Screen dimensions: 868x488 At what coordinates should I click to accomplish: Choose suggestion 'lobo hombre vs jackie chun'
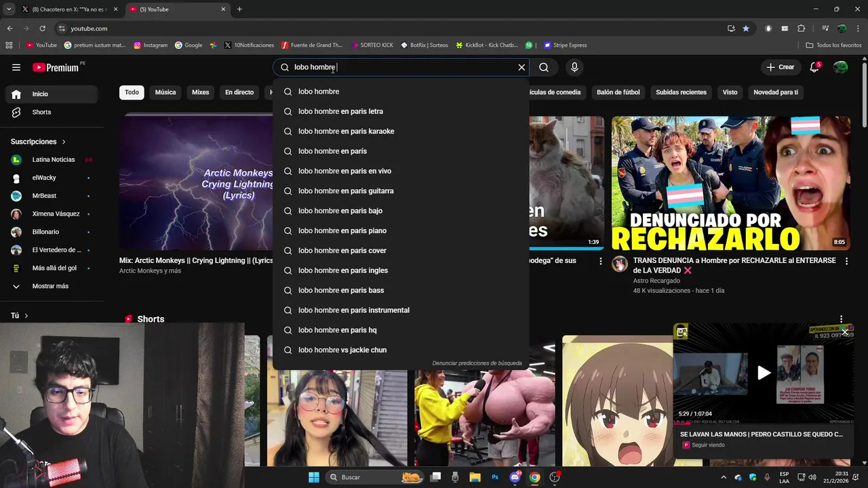coord(401,350)
